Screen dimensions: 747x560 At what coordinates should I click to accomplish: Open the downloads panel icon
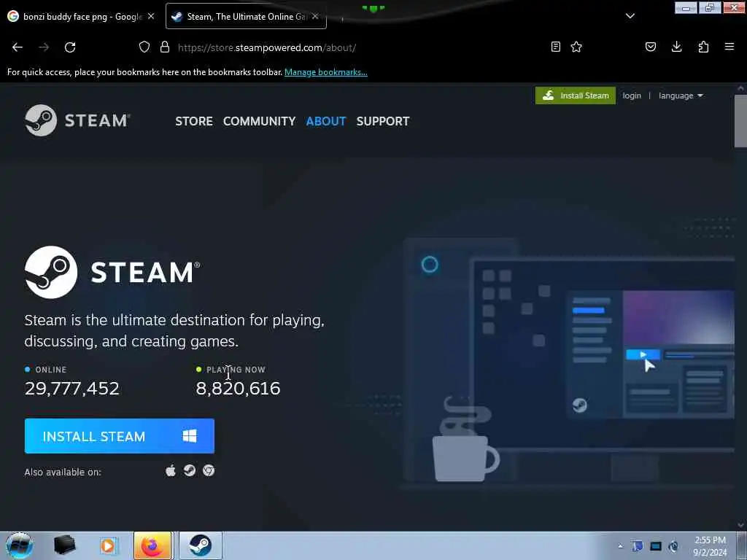pyautogui.click(x=676, y=47)
